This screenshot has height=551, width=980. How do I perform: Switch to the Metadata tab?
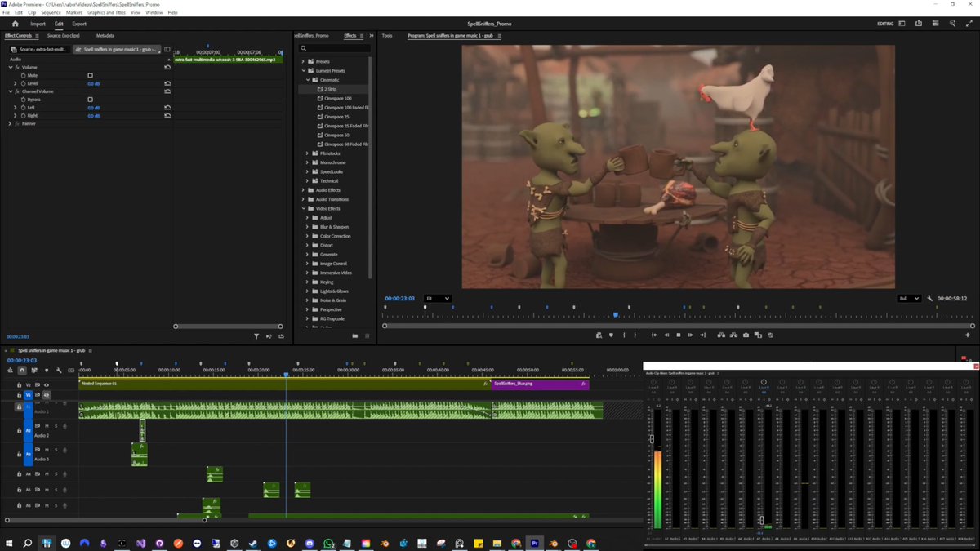(105, 36)
